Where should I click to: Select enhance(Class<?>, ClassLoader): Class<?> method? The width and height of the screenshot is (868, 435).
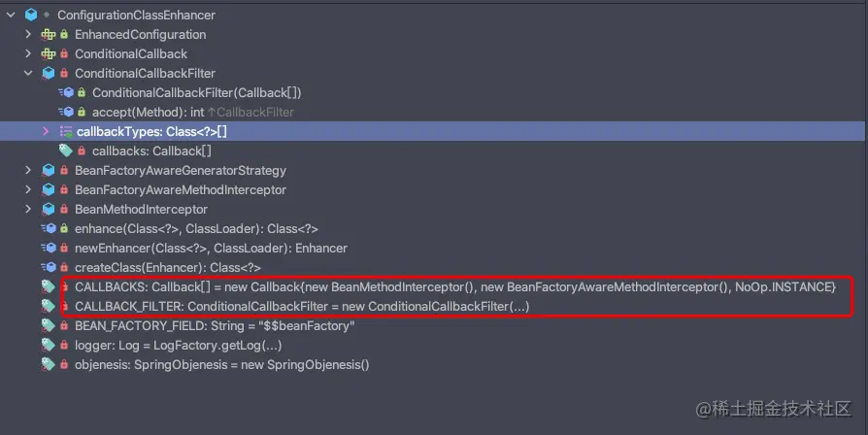[196, 228]
